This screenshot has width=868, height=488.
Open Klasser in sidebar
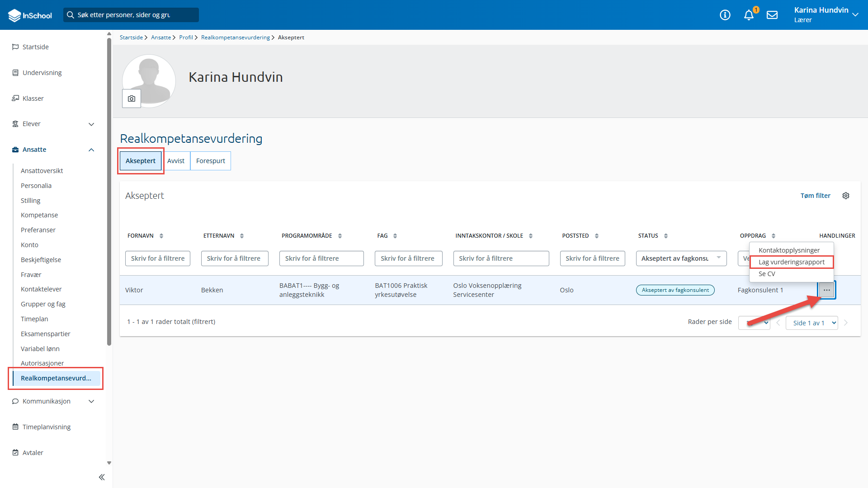tap(33, 99)
